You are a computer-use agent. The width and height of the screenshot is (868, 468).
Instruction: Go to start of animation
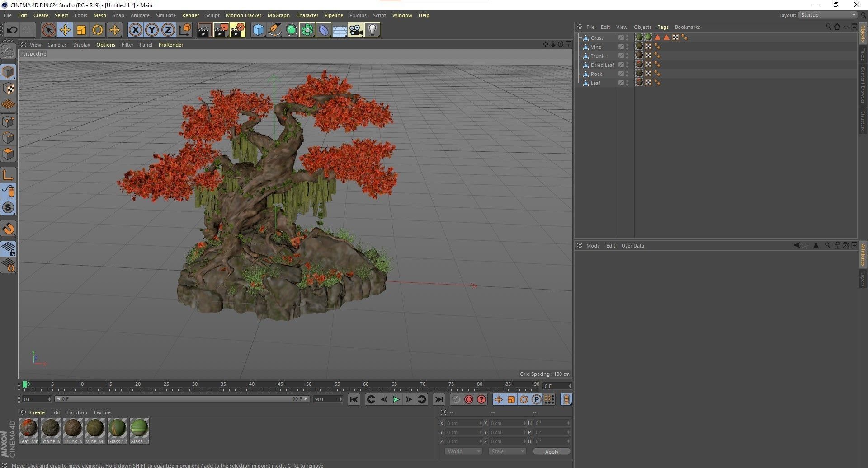pyautogui.click(x=354, y=399)
